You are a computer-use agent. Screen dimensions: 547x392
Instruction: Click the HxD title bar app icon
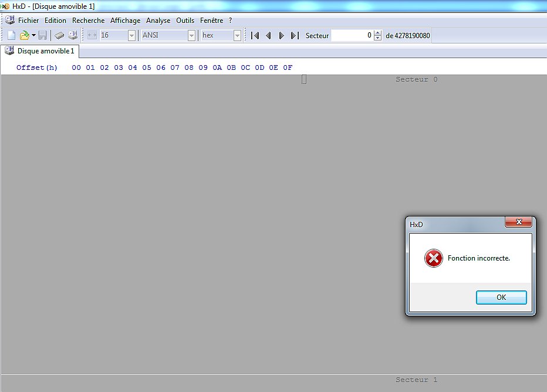tap(5, 6)
